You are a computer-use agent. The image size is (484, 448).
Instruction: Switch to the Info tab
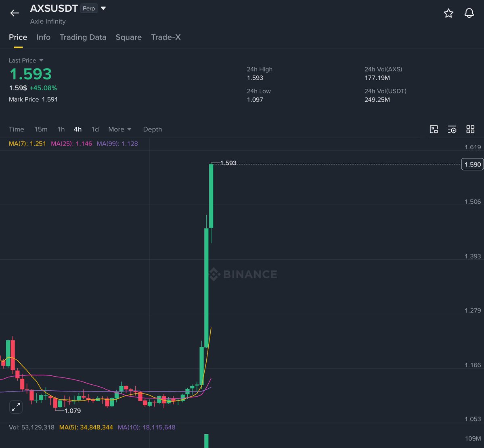point(44,38)
